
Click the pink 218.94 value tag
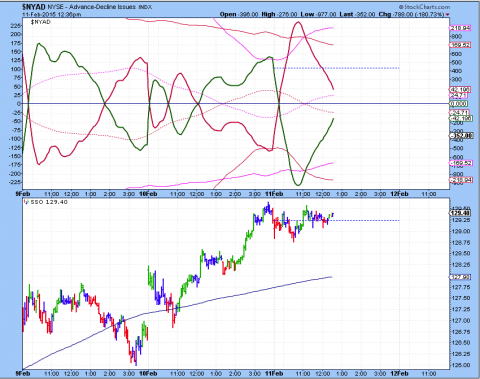click(460, 28)
